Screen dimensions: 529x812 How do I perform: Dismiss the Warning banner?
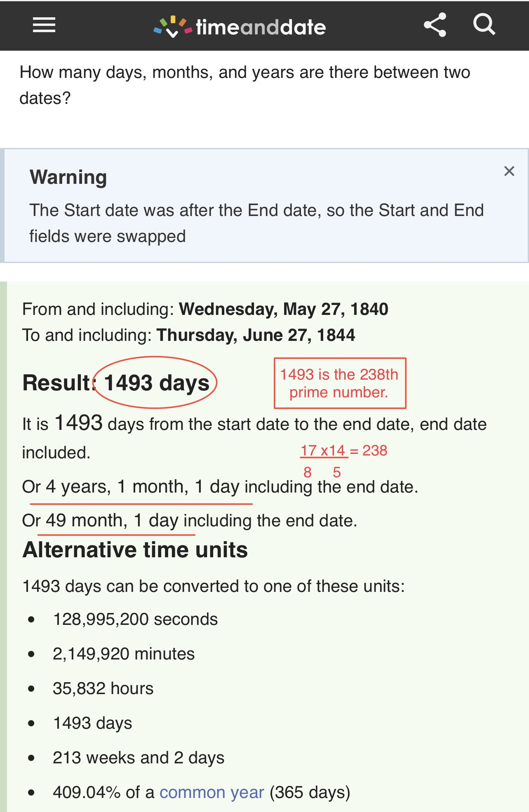509,171
